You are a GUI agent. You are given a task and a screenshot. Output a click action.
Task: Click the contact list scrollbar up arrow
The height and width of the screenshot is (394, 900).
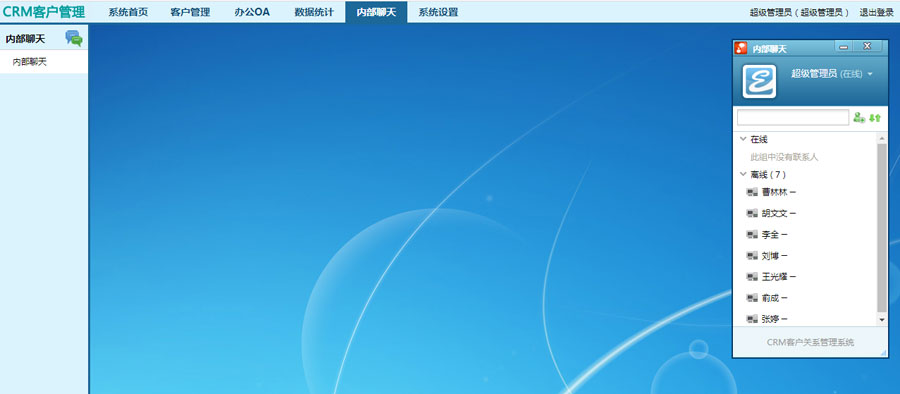click(x=882, y=138)
